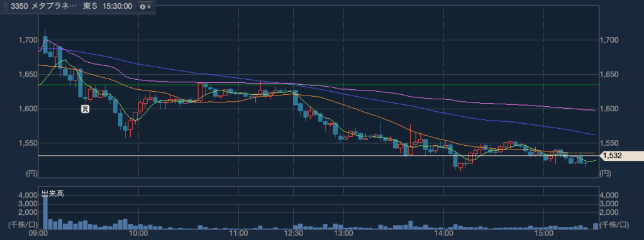644x240 pixels.
Task: Click '1,650' on the left price axis
Action: [x=27, y=74]
